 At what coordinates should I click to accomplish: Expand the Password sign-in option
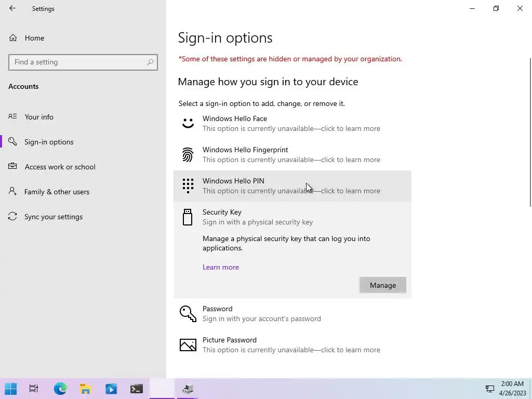(x=292, y=314)
